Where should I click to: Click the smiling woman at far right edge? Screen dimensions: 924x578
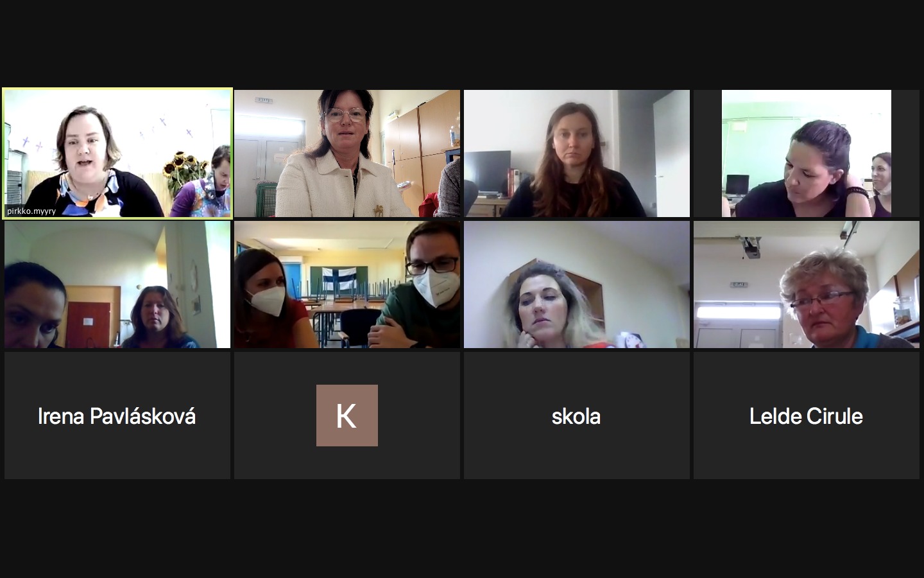pos(881,183)
